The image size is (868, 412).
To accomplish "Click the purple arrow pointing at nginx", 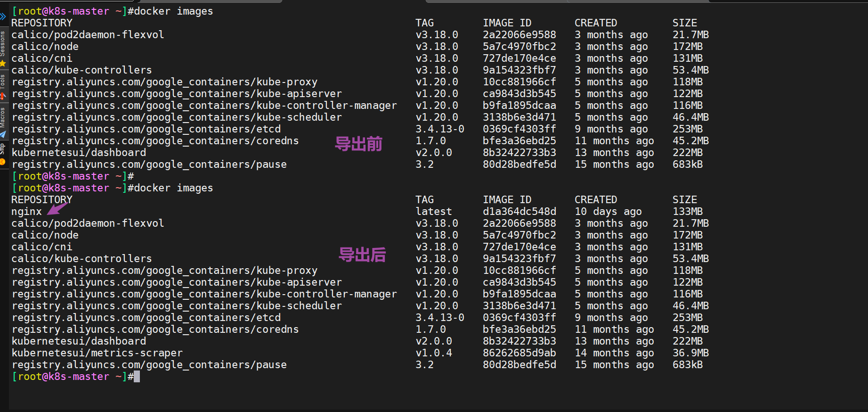I will coord(57,208).
